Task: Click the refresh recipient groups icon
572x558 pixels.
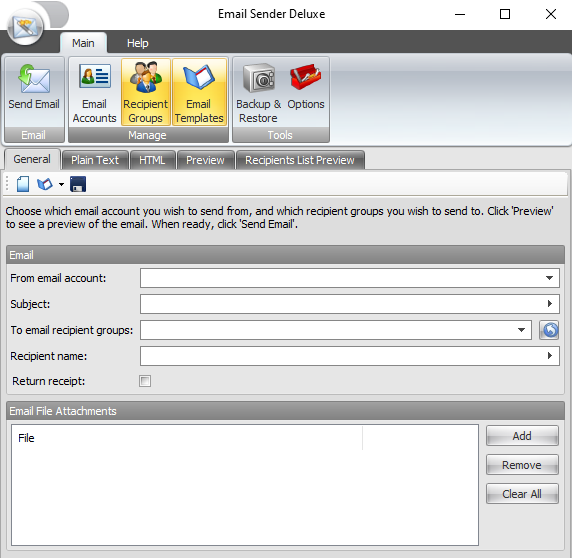Action: click(x=549, y=330)
